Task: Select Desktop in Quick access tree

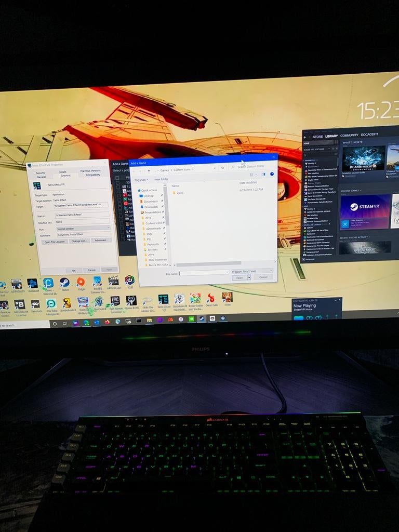Action: 148,196
